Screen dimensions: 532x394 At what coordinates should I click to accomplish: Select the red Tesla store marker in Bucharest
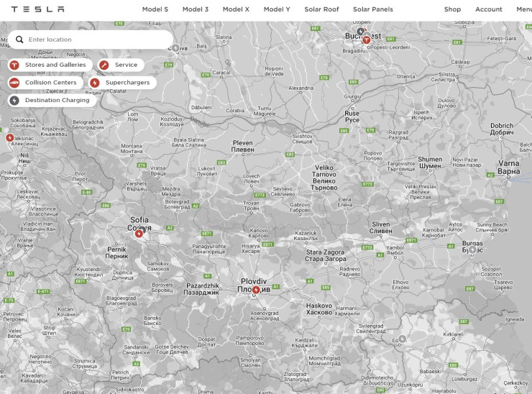(366, 40)
